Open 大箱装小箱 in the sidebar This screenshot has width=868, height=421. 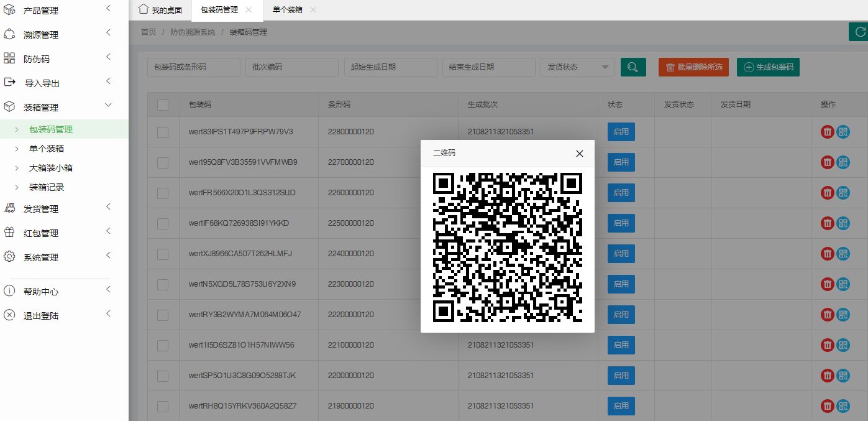click(51, 168)
